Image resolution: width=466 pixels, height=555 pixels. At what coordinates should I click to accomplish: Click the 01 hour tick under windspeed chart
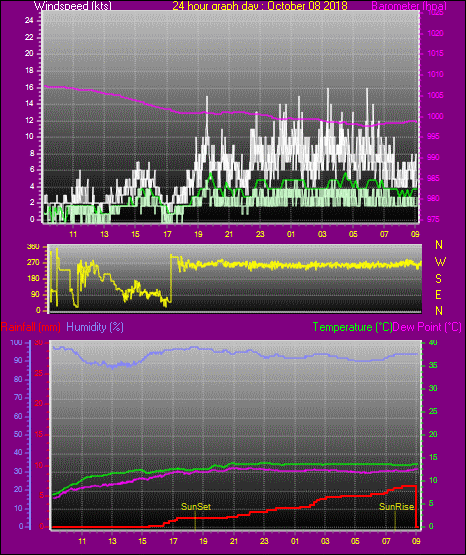[291, 234]
